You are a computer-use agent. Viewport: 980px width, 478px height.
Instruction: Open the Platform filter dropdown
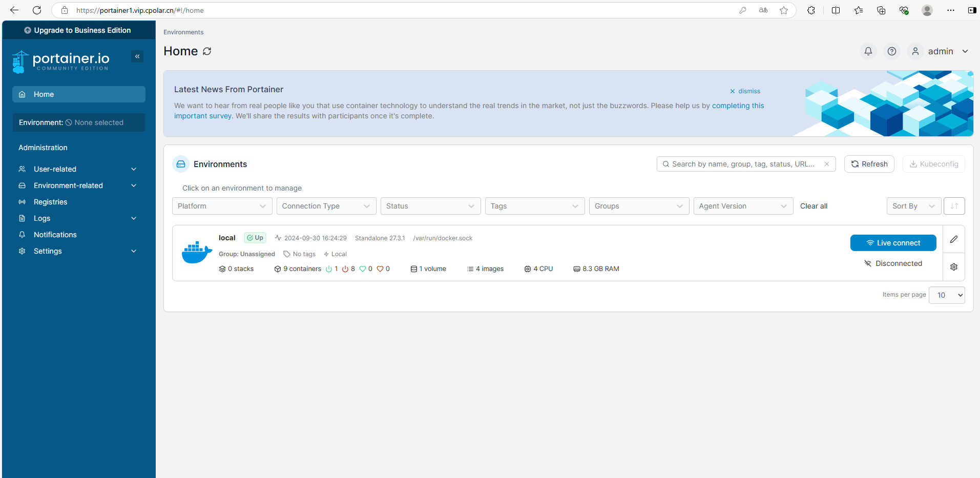pyautogui.click(x=222, y=206)
